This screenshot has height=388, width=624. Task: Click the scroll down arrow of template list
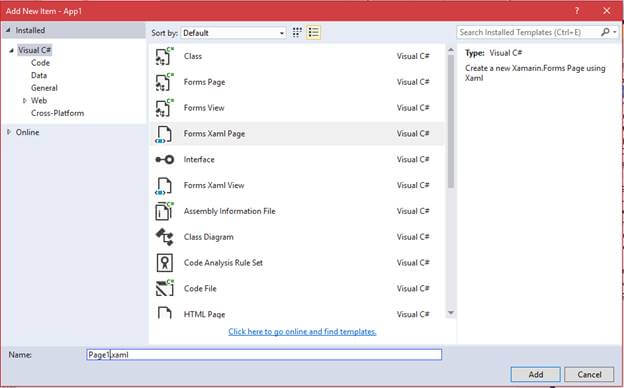point(451,313)
